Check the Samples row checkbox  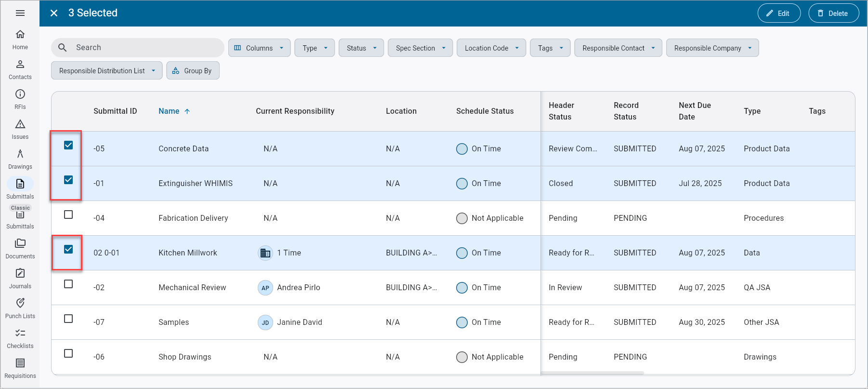pos(68,319)
